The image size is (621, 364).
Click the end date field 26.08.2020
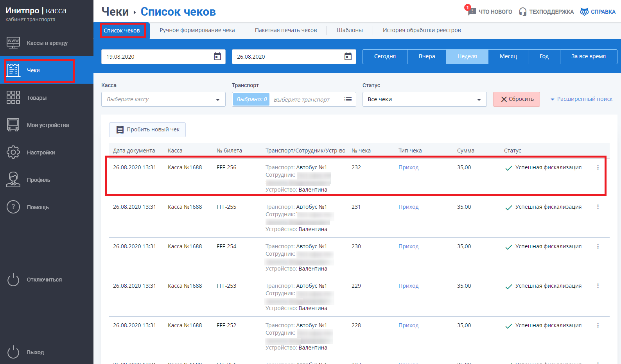[x=294, y=57]
